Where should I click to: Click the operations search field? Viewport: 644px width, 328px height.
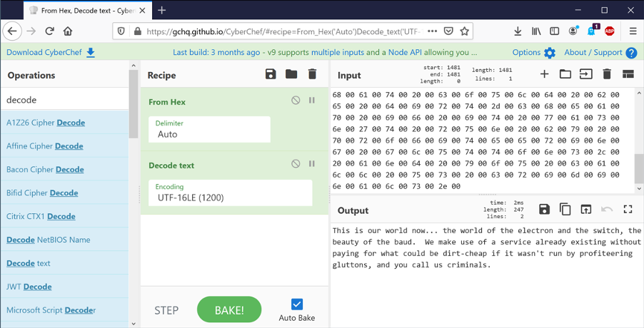pos(64,100)
